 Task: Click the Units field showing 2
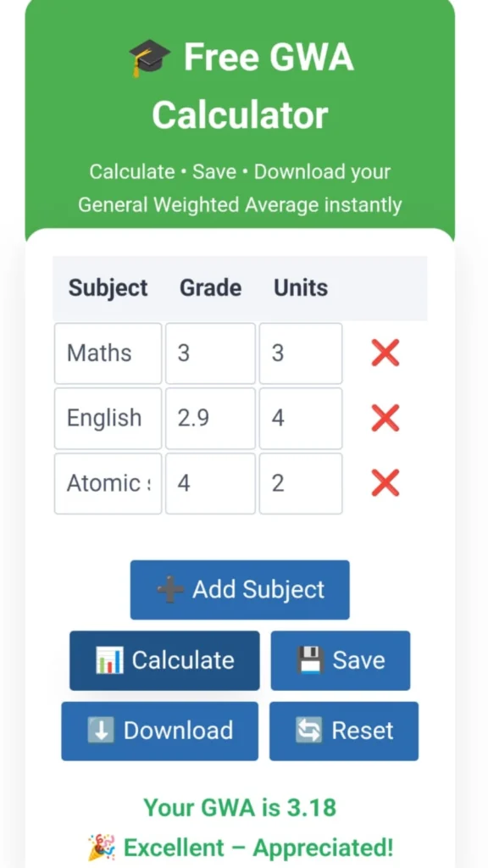coord(299,483)
